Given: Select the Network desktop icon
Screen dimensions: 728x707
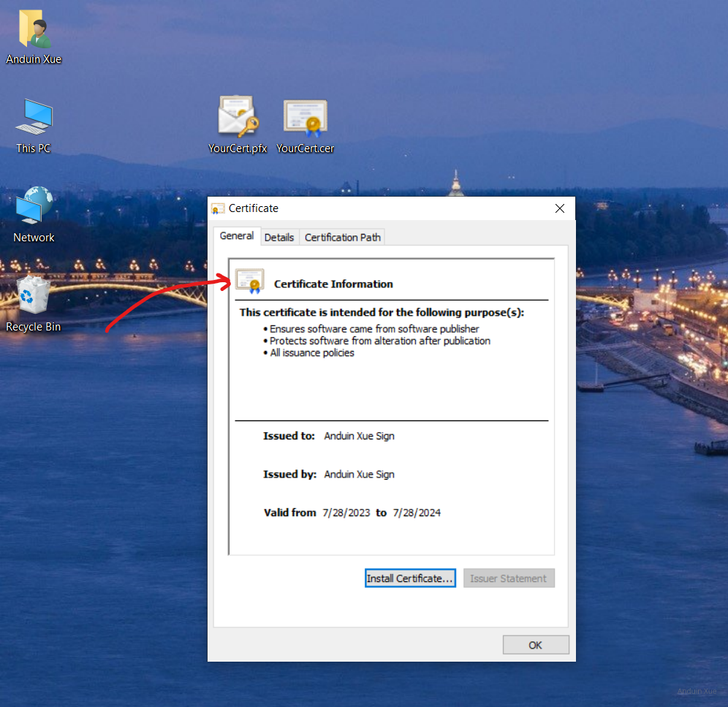Looking at the screenshot, I should pyautogui.click(x=34, y=206).
